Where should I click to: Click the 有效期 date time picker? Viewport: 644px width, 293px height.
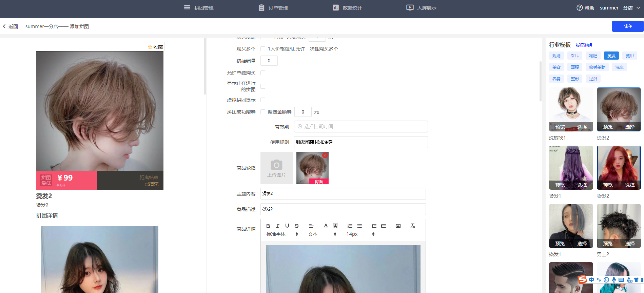pyautogui.click(x=361, y=126)
